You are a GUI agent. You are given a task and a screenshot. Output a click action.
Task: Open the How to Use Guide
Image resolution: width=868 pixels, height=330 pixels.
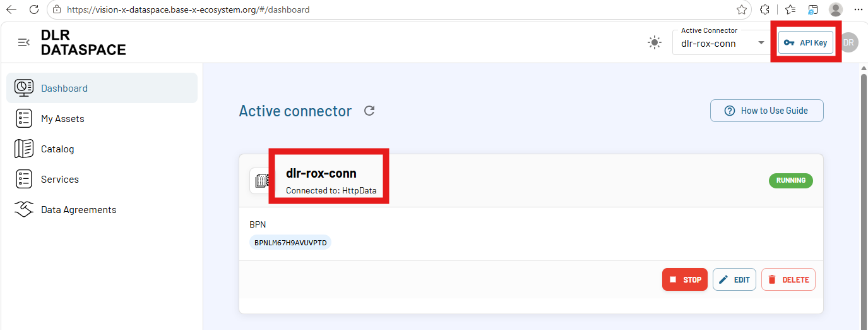(767, 111)
